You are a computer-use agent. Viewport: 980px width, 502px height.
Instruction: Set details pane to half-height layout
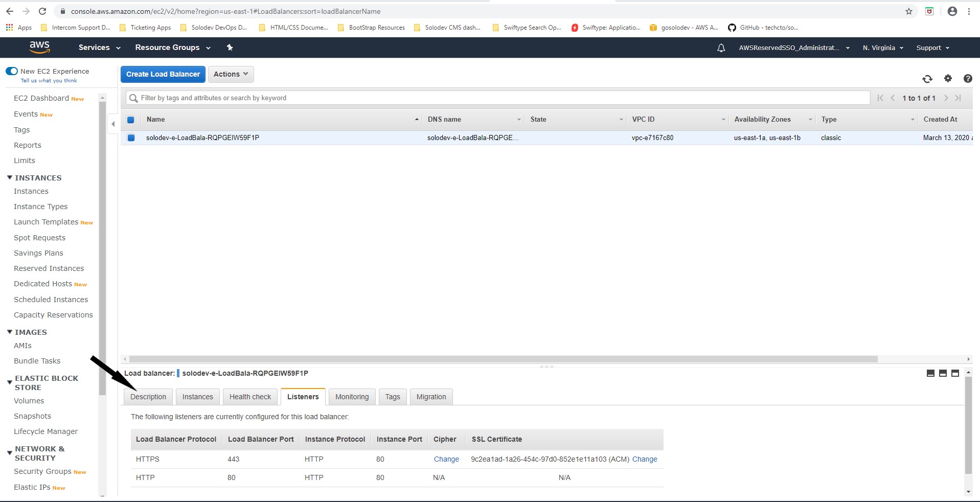point(943,373)
